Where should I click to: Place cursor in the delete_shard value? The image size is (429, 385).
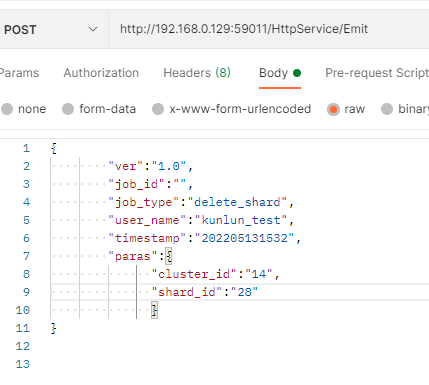pyautogui.click(x=237, y=202)
